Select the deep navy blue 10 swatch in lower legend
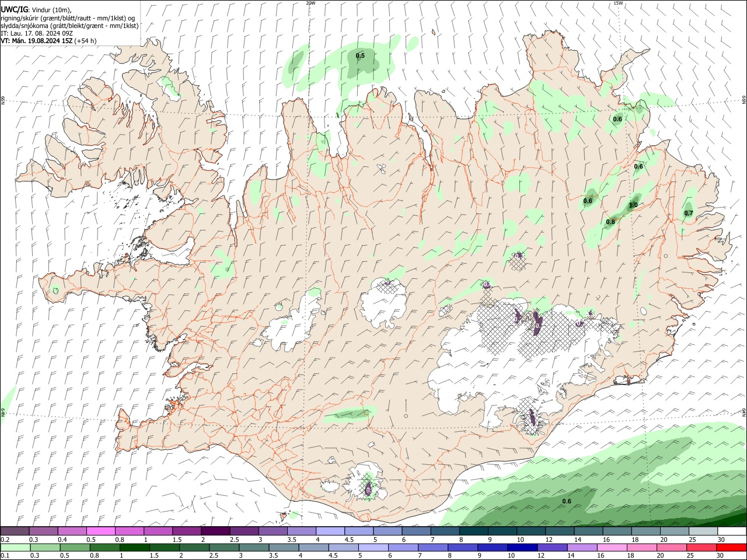The width and height of the screenshot is (747, 560). pos(522,547)
